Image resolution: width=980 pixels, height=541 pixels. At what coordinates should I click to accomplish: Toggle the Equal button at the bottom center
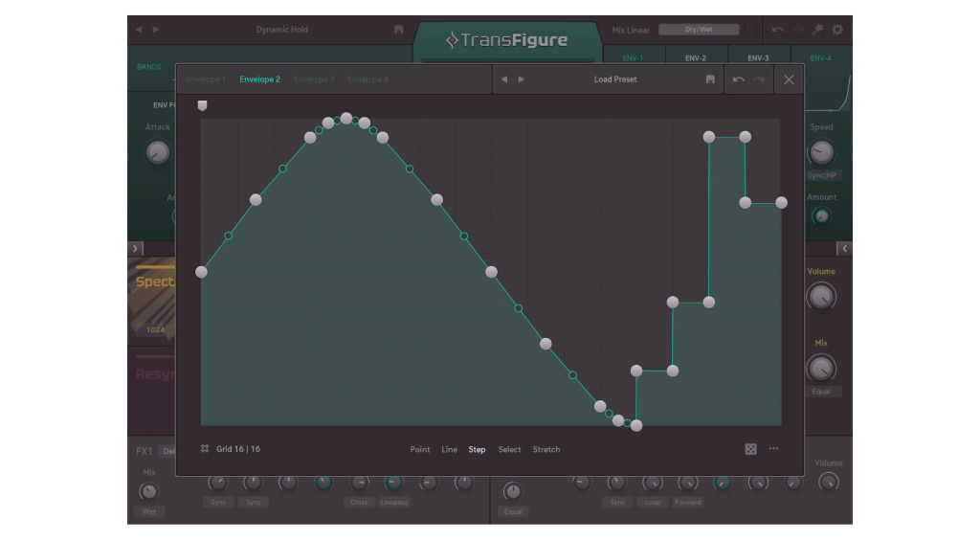tap(513, 511)
